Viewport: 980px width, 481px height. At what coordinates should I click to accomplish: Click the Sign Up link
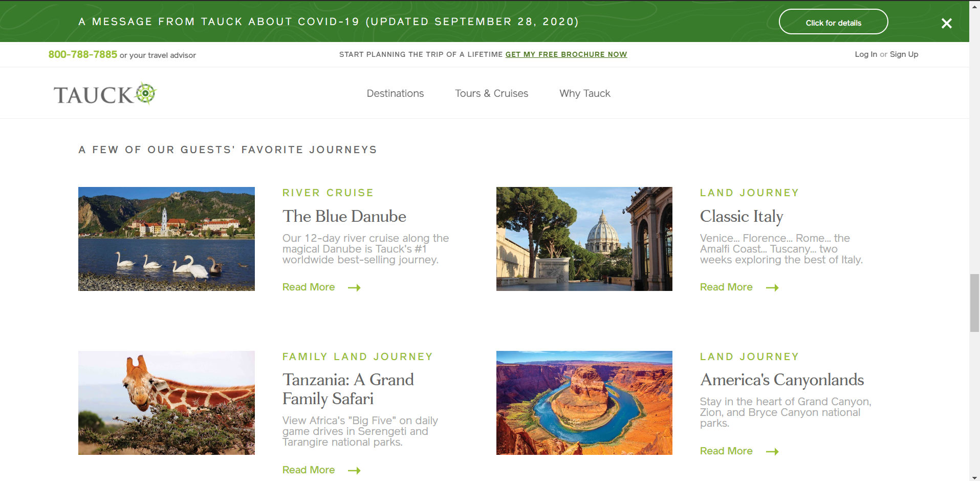pos(904,54)
